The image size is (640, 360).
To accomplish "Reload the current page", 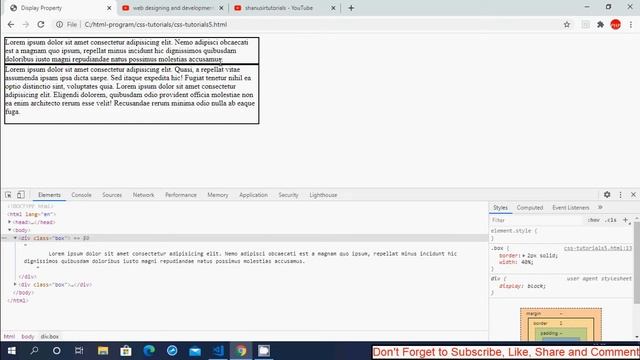I will [x=40, y=24].
